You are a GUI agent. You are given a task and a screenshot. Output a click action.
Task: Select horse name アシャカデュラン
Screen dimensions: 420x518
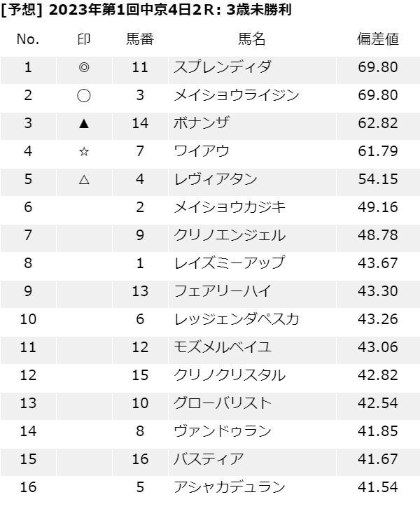[x=230, y=488]
